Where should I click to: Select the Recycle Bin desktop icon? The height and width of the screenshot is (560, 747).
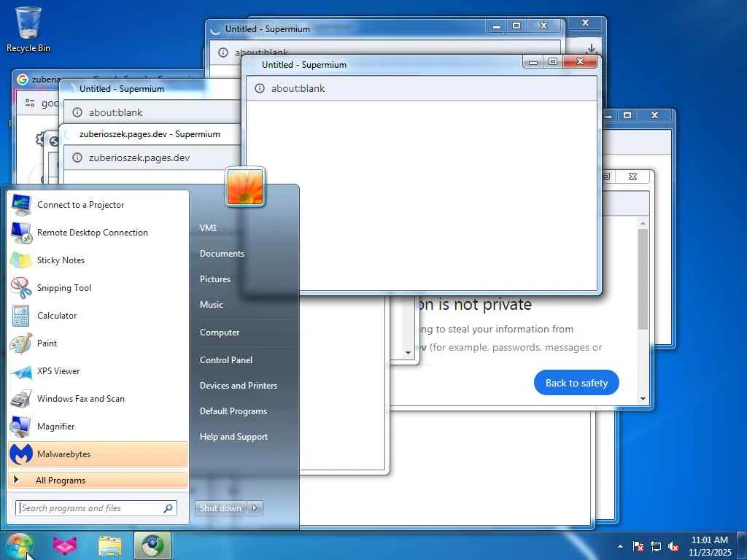click(28, 29)
